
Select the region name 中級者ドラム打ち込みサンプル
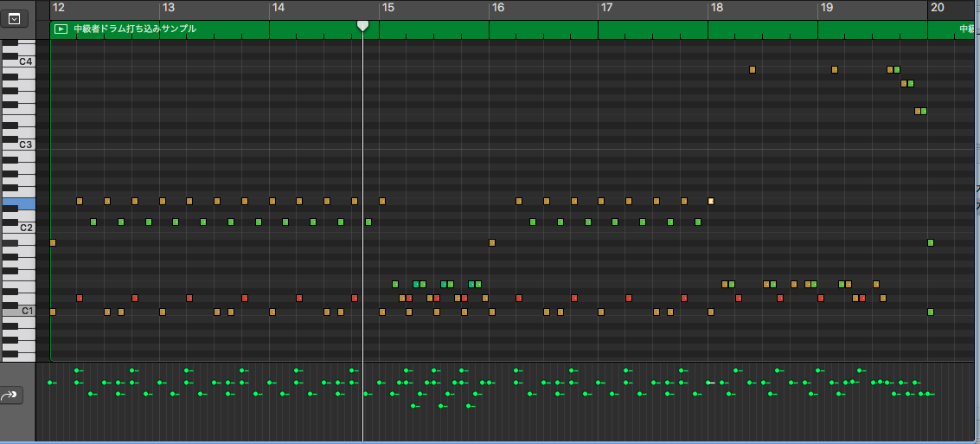coord(135,29)
